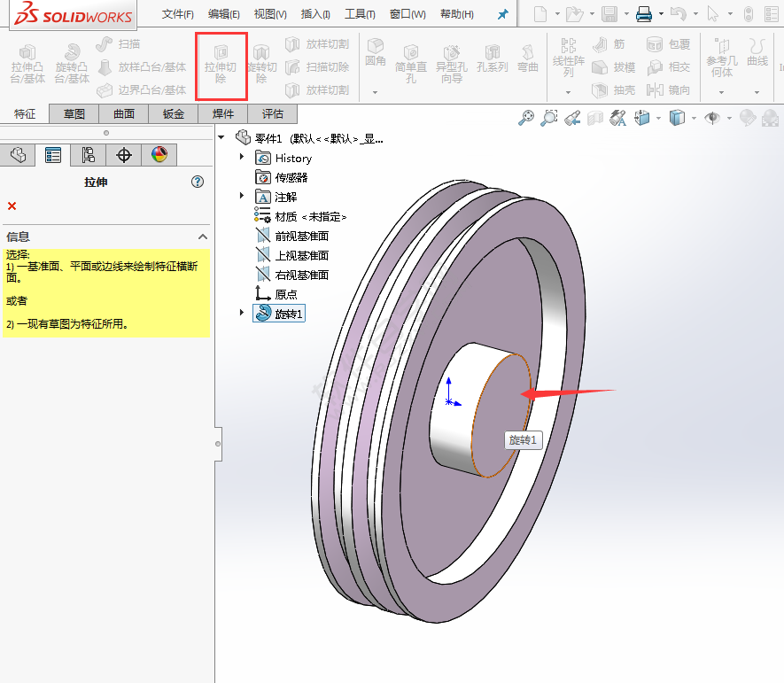The image size is (784, 683).
Task: Click the Extruded Cut (拉伸切除) tool
Action: coord(221,65)
